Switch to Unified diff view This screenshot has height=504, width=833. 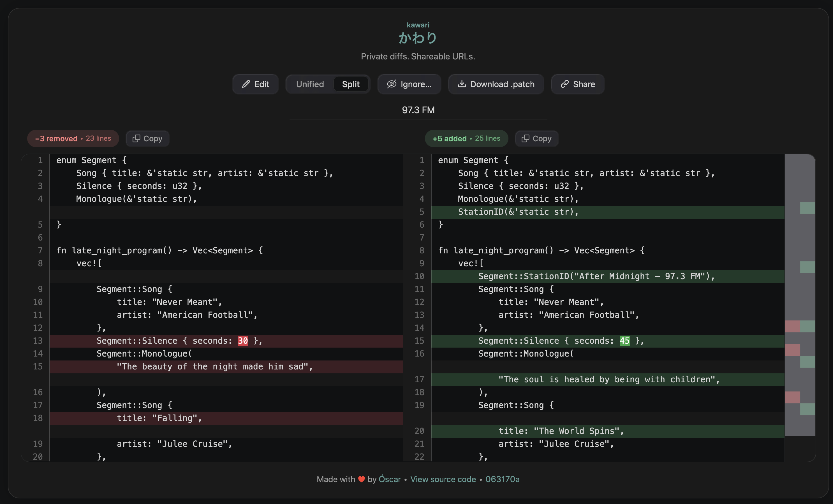coord(310,84)
